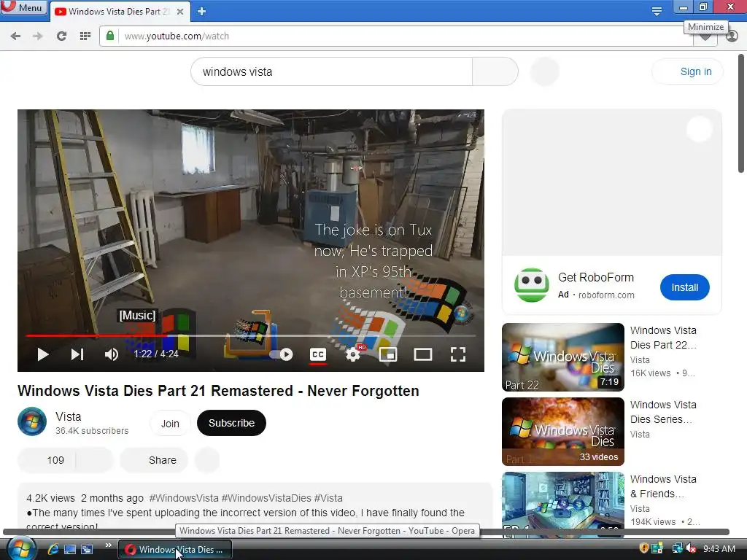The height and width of the screenshot is (560, 747).
Task: Open the security shield tray icon
Action: point(643,548)
